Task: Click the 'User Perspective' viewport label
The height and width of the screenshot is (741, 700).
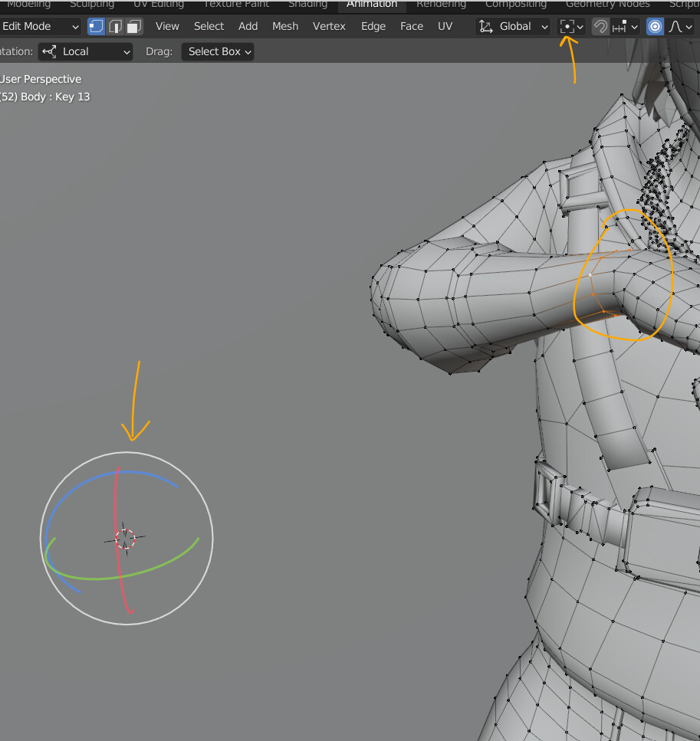Action: click(x=41, y=79)
